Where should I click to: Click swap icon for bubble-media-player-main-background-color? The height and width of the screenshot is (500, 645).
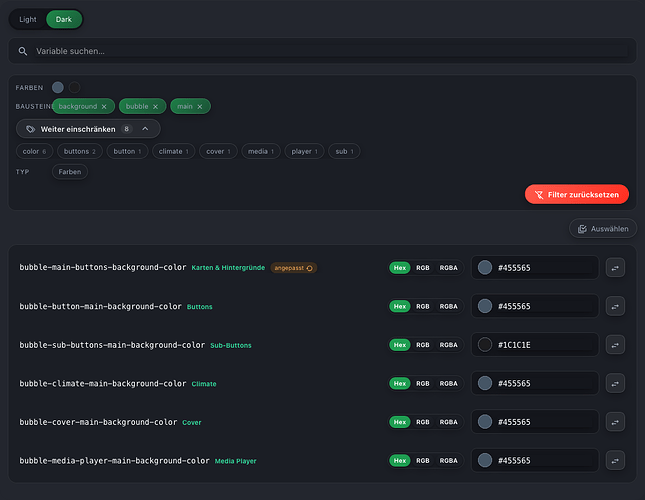coord(615,461)
